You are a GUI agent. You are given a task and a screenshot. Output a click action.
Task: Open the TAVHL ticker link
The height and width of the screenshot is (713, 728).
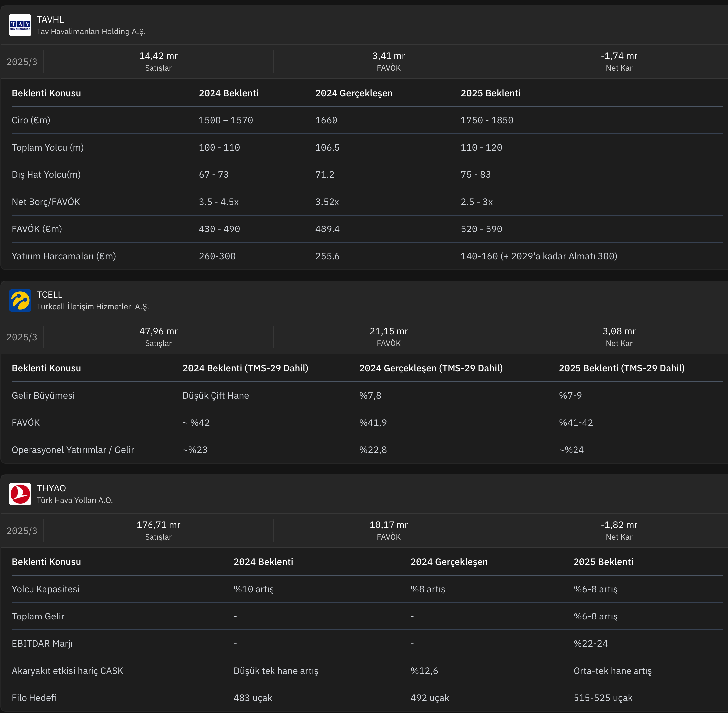pos(50,20)
